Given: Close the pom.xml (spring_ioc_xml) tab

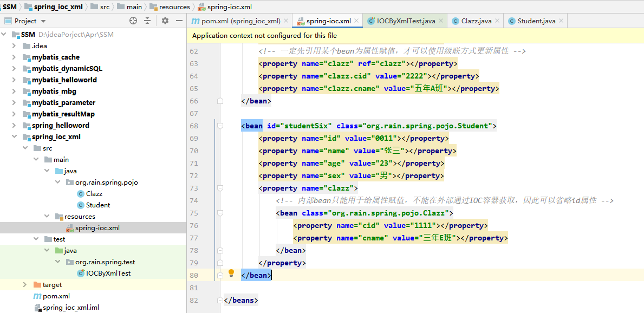Looking at the screenshot, I should 287,21.
